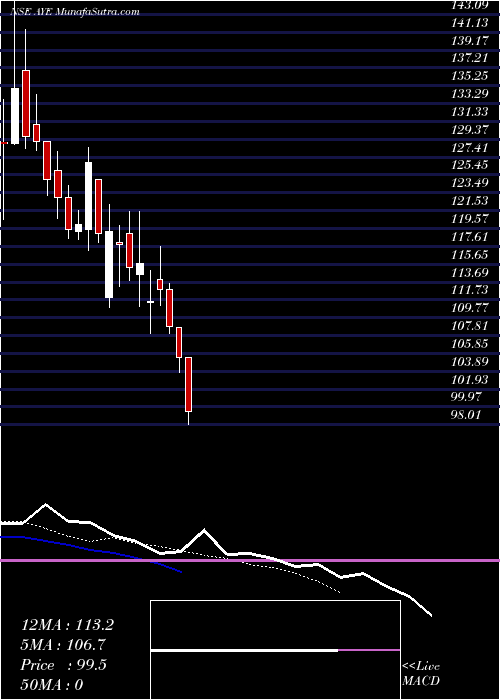Click the white line in the MACD box

coord(244,651)
